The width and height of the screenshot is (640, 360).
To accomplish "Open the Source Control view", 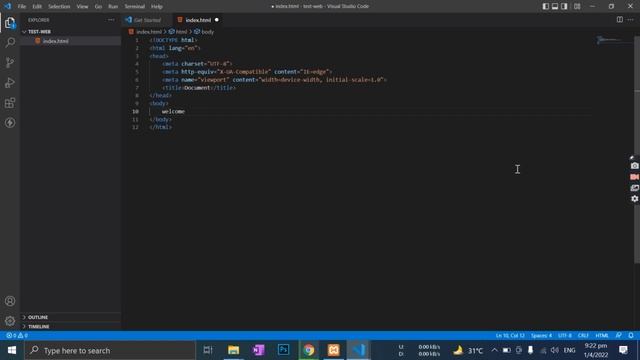I will [x=10, y=62].
